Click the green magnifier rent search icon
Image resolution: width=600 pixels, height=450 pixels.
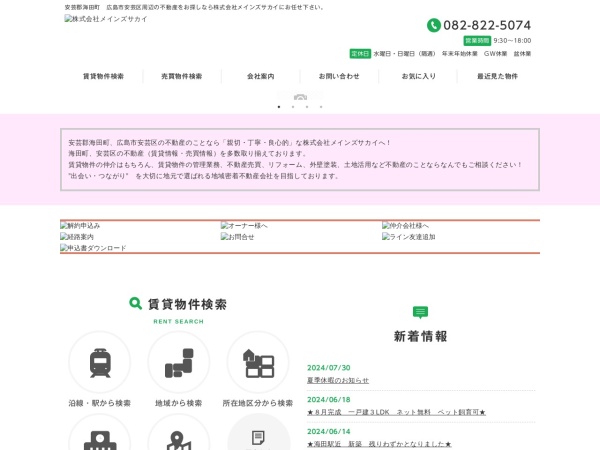pyautogui.click(x=135, y=303)
